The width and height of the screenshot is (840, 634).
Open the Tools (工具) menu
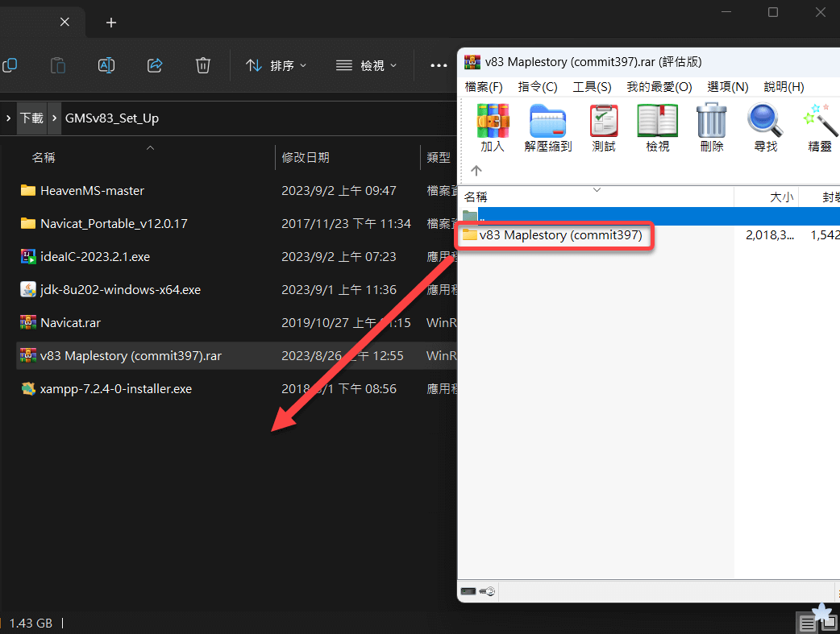(x=592, y=87)
